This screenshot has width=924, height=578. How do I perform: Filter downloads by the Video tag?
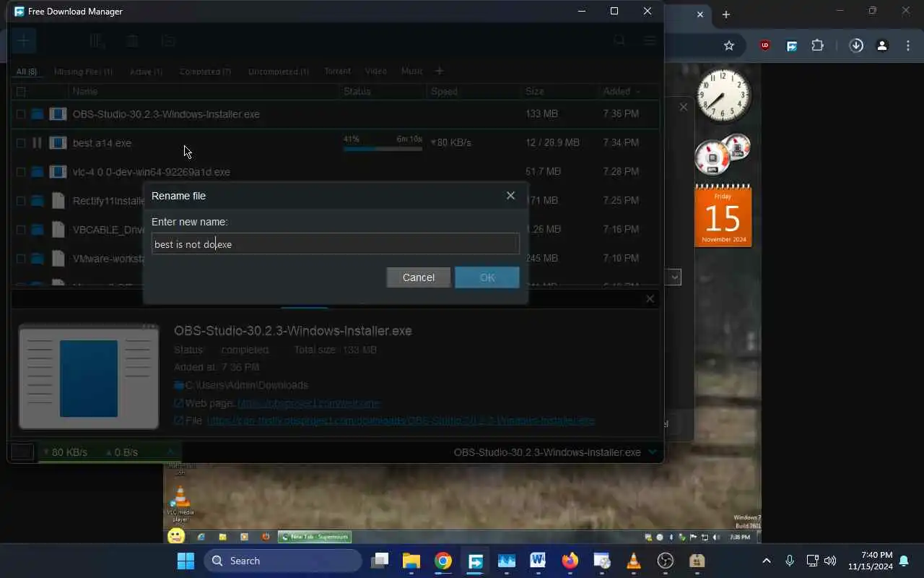click(x=375, y=71)
